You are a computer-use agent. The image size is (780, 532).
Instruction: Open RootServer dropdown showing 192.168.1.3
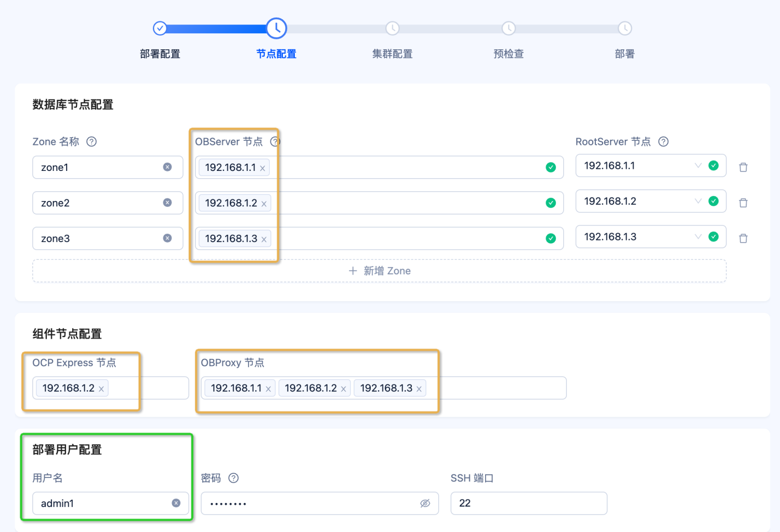[651, 236]
